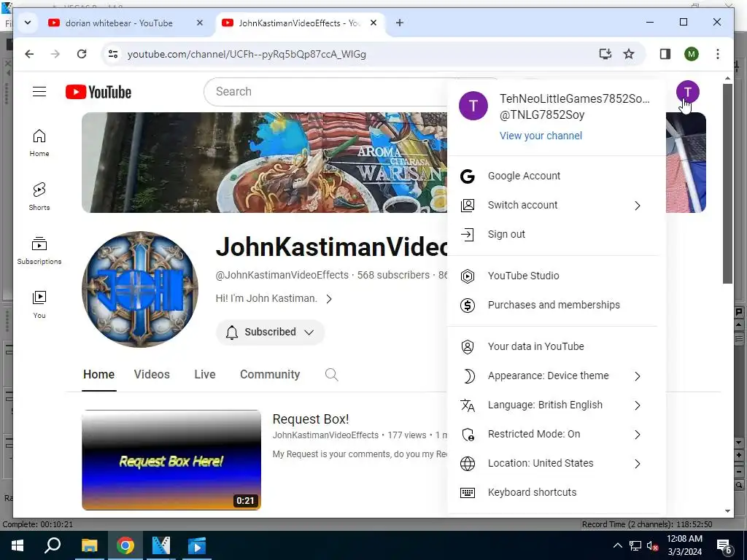
Task: Open VEGAS Pro from the taskbar
Action: coord(161,545)
